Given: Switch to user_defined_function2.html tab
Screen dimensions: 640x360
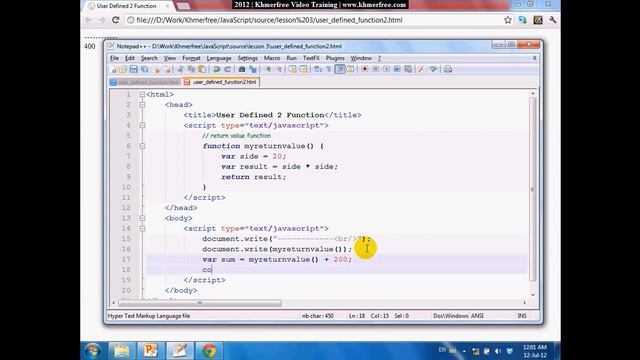Looking at the screenshot, I should [221, 82].
